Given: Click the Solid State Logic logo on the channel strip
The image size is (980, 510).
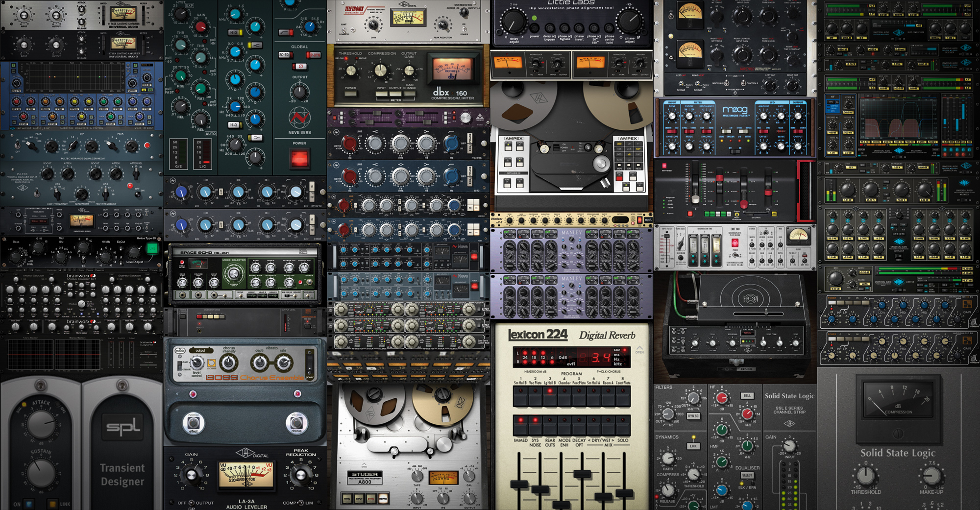Looking at the screenshot, I should [790, 396].
